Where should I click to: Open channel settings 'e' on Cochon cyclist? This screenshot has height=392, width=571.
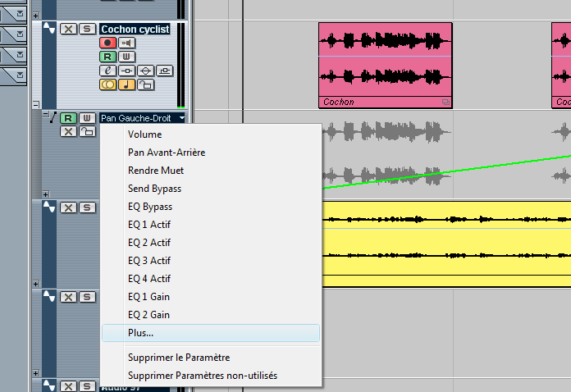107,71
